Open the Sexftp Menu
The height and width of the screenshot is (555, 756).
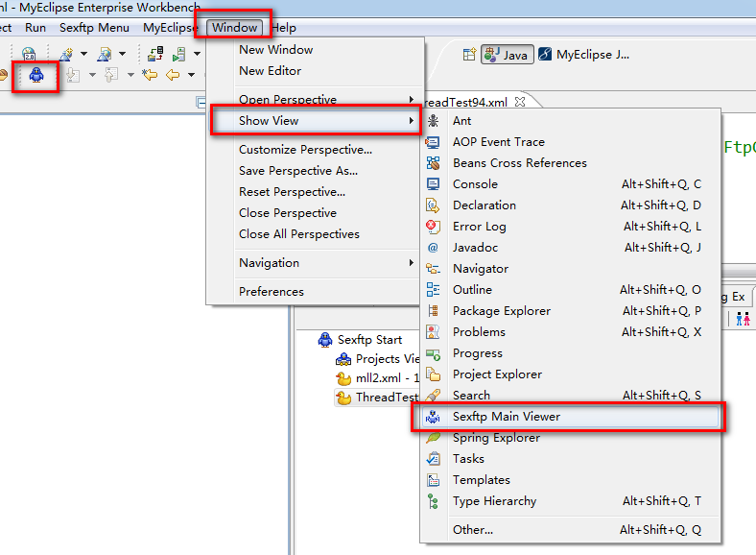94,28
